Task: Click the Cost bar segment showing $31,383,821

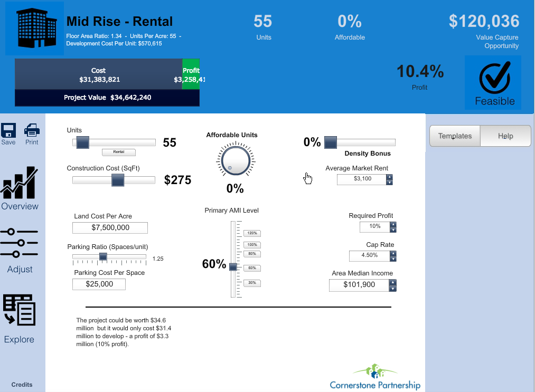Action: [99, 74]
